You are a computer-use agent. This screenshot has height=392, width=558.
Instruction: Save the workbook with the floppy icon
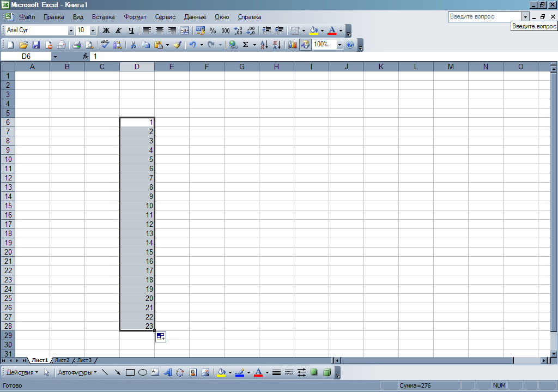tap(36, 45)
